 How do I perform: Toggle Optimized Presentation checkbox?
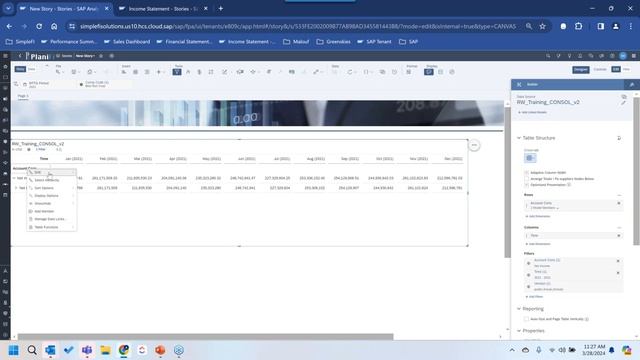pyautogui.click(x=526, y=185)
